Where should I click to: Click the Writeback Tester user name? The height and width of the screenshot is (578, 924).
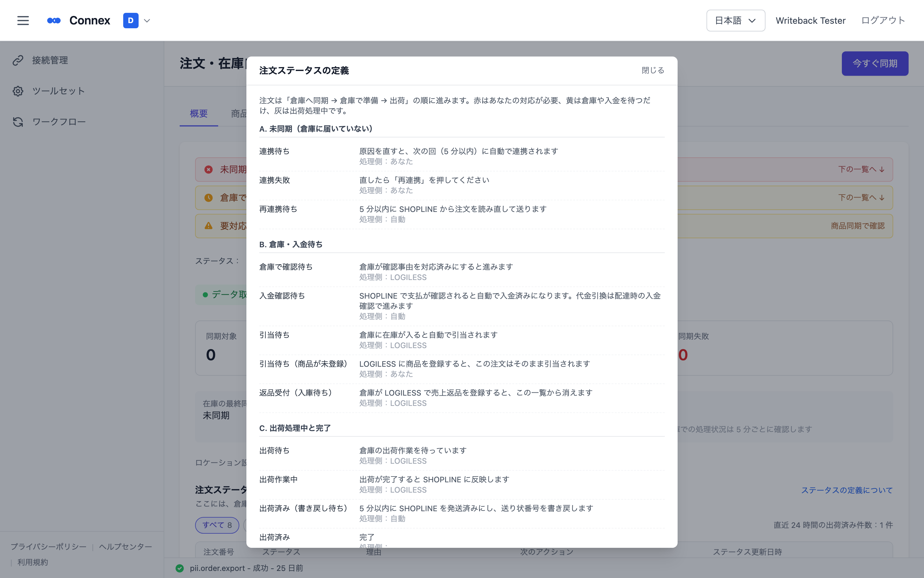(810, 21)
